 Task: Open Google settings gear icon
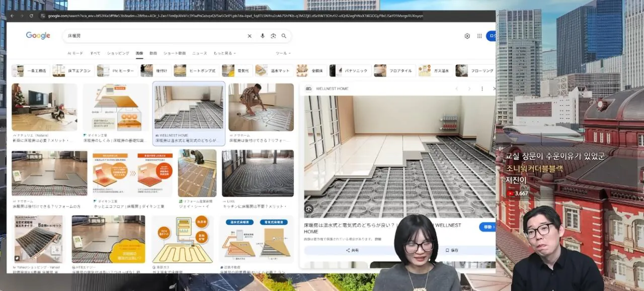click(x=467, y=36)
